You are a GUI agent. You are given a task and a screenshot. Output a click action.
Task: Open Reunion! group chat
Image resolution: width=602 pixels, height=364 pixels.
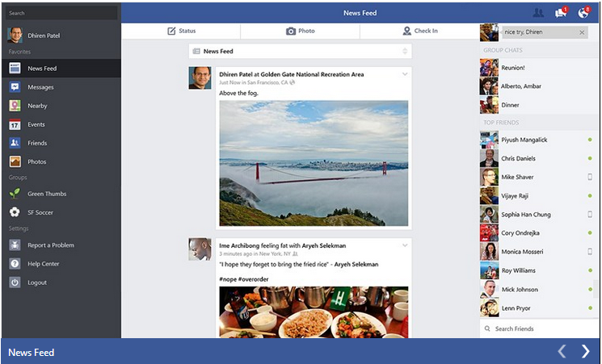pos(539,68)
